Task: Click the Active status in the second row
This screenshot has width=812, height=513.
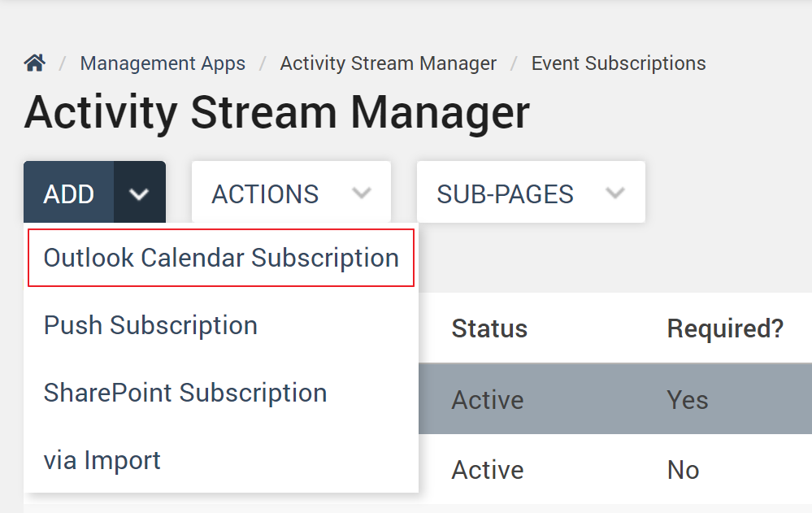Action: (x=488, y=470)
